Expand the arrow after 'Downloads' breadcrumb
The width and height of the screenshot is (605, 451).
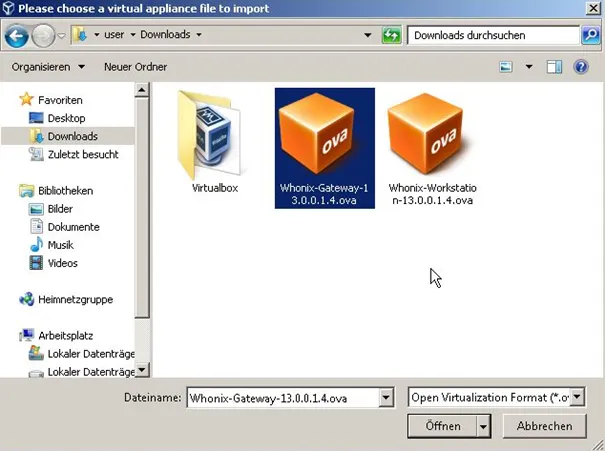199,35
